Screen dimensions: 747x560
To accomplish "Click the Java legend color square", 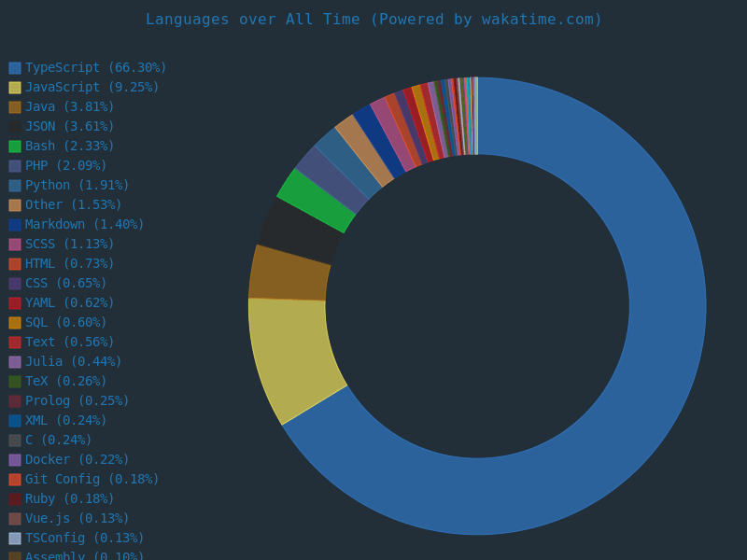I will coord(15,107).
